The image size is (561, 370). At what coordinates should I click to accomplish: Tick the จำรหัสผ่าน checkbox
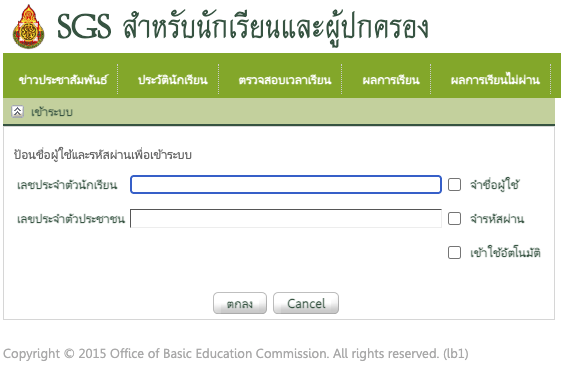(x=454, y=218)
